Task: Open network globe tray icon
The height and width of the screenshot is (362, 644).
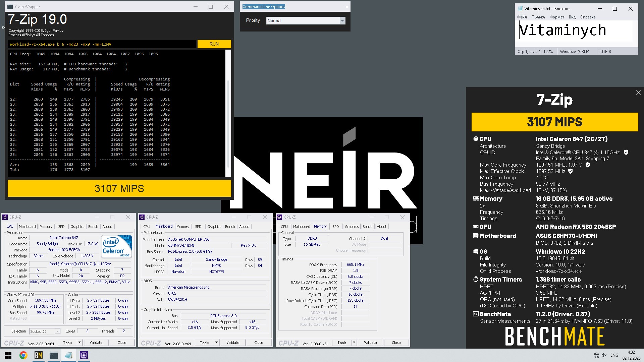Action: coord(596,355)
